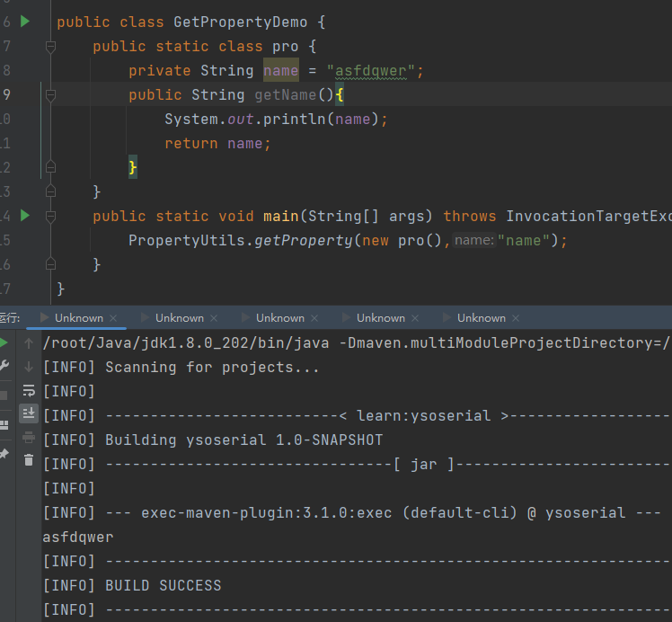
Task: Run the GetPropertyDemo class from gutter
Action: click(25, 21)
